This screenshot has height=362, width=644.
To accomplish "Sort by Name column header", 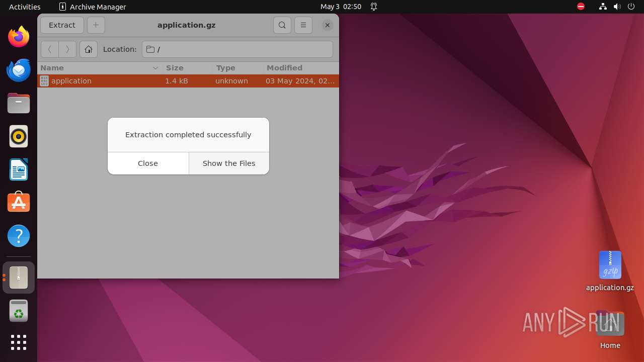I will tap(100, 68).
